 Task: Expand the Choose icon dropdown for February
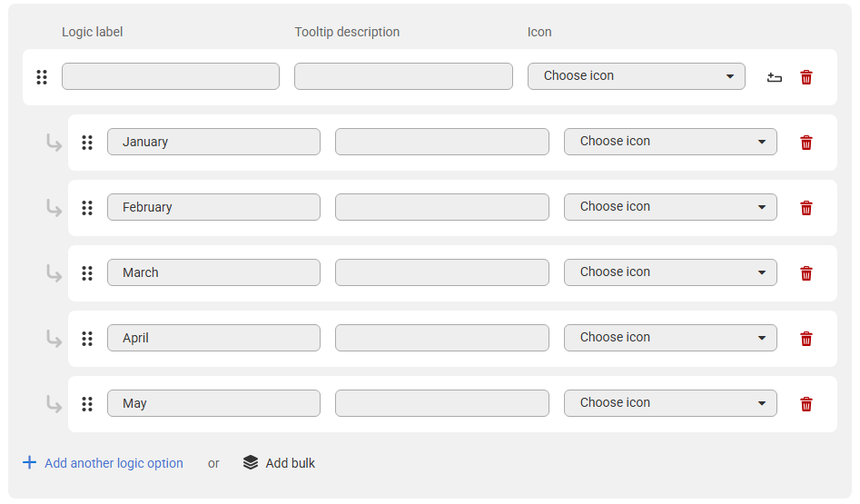(670, 207)
